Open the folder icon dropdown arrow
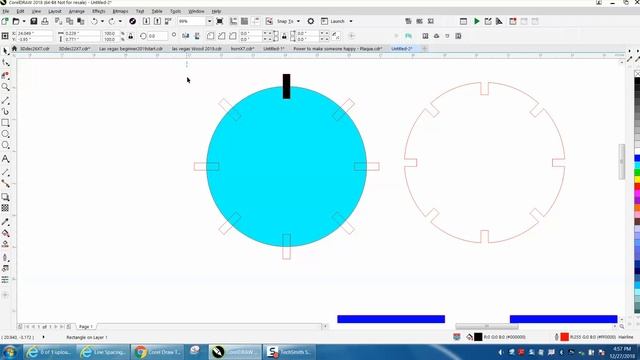This screenshot has width=640, height=360. [x=24, y=21]
